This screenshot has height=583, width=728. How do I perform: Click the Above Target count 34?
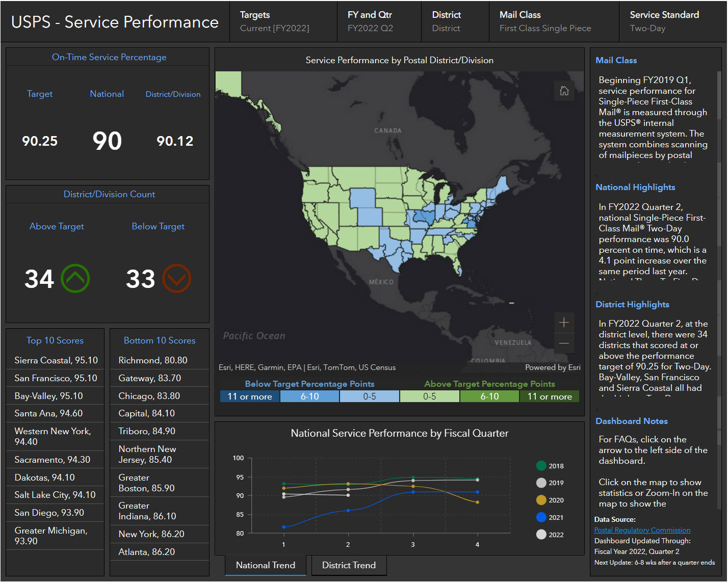click(x=39, y=279)
